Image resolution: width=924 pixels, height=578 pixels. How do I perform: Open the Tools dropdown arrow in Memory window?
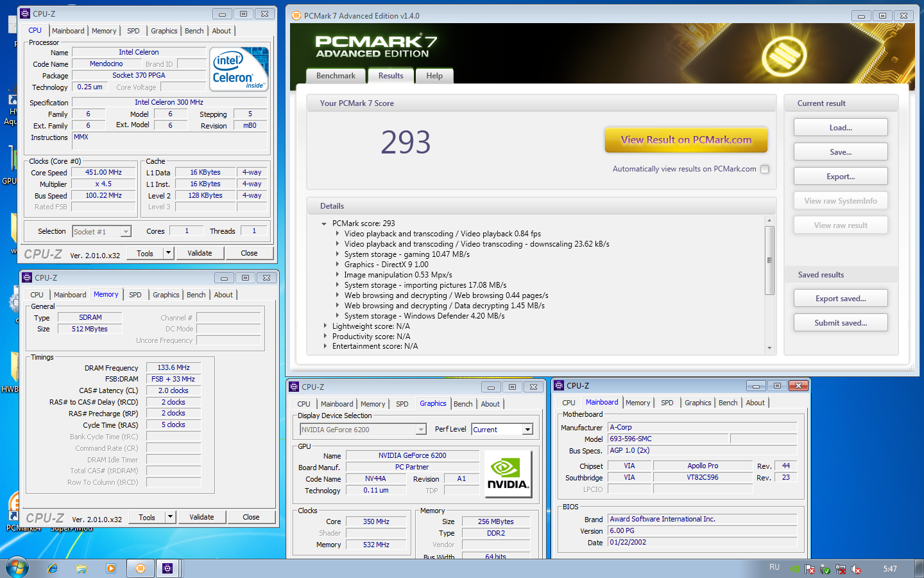coord(171,517)
